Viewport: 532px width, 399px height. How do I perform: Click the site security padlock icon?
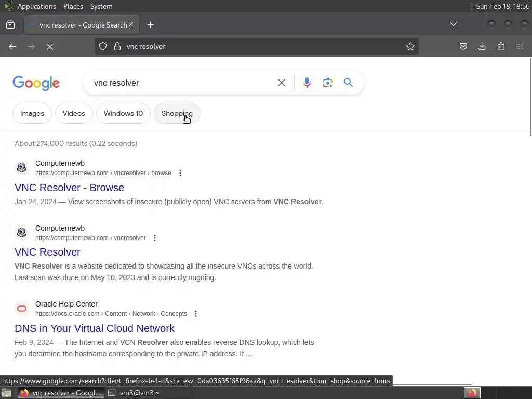117,46
